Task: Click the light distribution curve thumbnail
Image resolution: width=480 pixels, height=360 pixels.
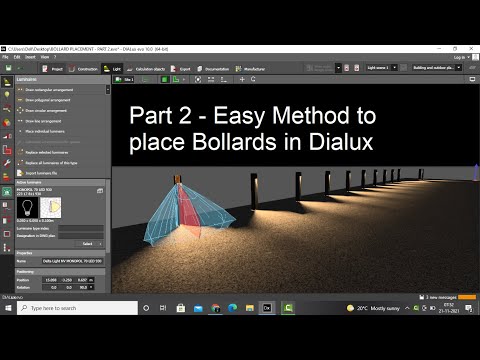Action: click(51, 207)
